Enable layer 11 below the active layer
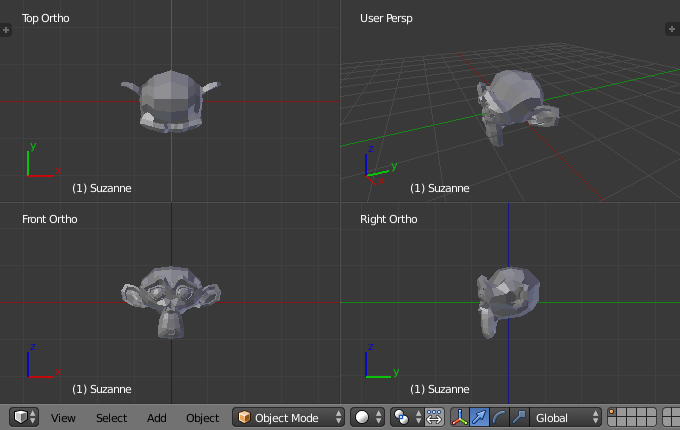The height and width of the screenshot is (430, 680). point(612,422)
